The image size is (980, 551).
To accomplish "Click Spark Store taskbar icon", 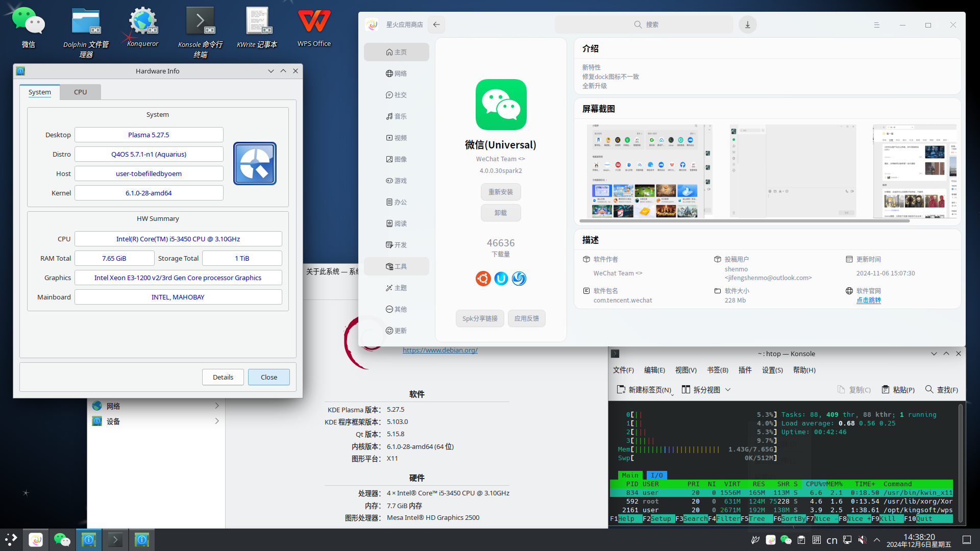I will click(x=36, y=539).
